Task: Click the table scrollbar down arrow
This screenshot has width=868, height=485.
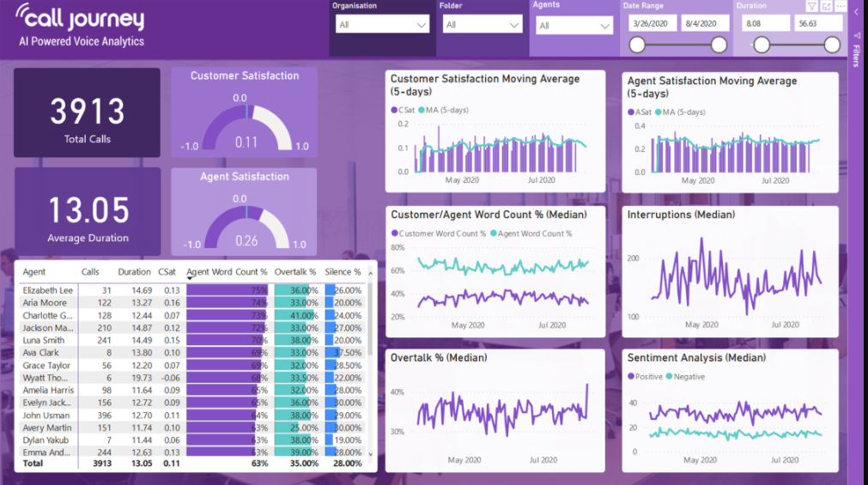Action: (370, 454)
